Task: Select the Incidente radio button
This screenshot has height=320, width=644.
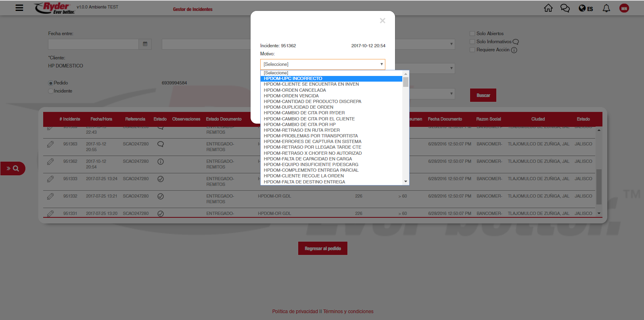Action: point(51,91)
